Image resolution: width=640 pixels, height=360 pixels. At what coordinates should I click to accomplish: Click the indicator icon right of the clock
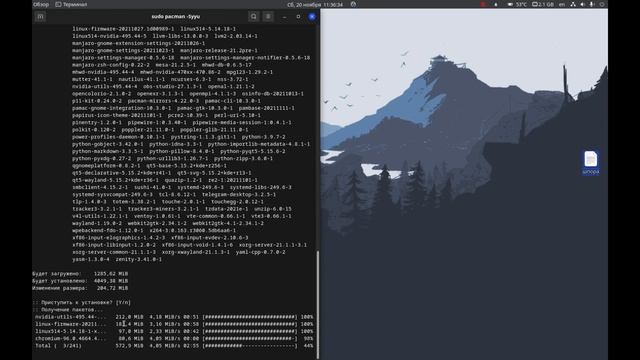[353, 4]
